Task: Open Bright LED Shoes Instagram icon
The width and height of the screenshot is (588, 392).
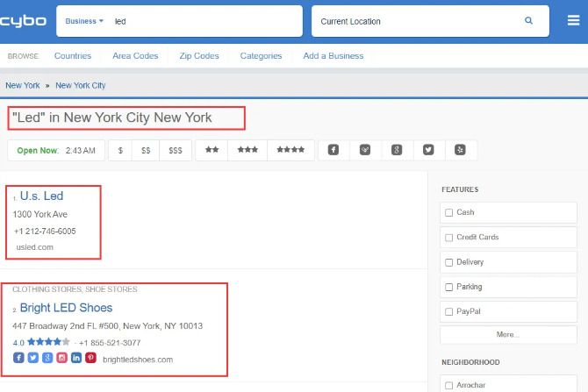Action: (61, 359)
